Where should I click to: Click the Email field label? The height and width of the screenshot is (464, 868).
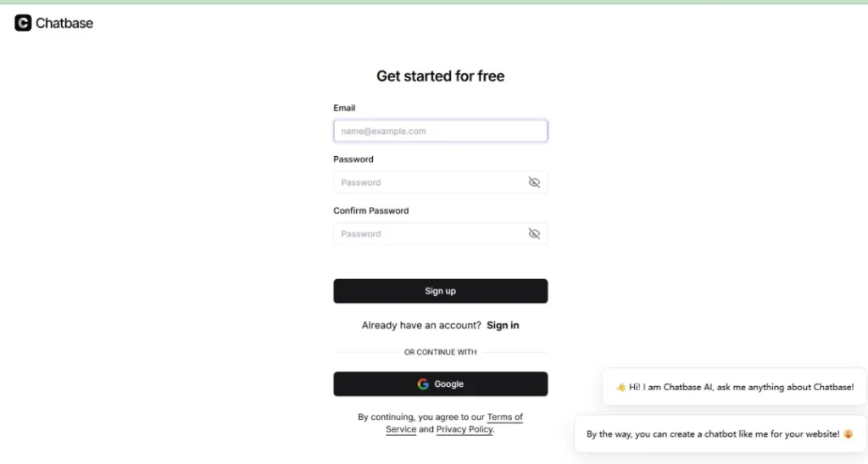[344, 108]
